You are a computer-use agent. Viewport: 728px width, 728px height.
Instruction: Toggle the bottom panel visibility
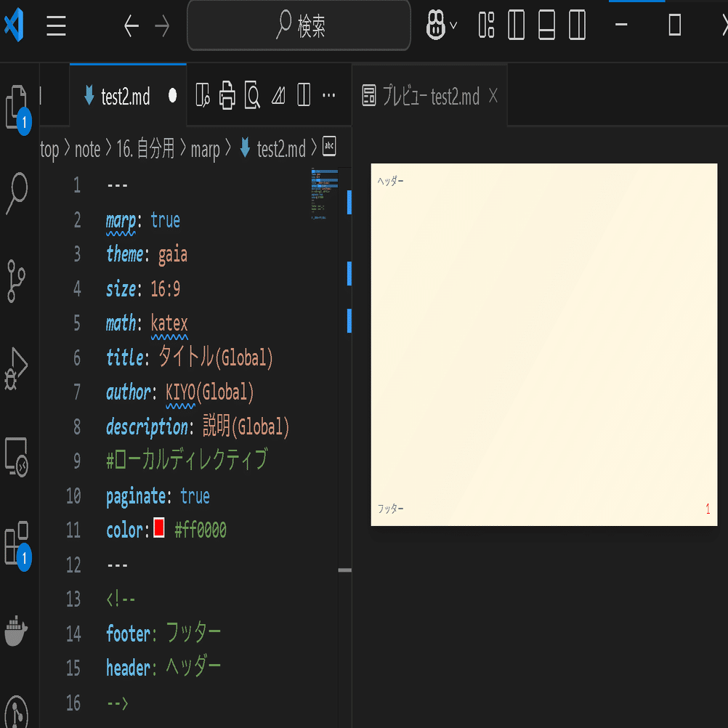coord(546,25)
